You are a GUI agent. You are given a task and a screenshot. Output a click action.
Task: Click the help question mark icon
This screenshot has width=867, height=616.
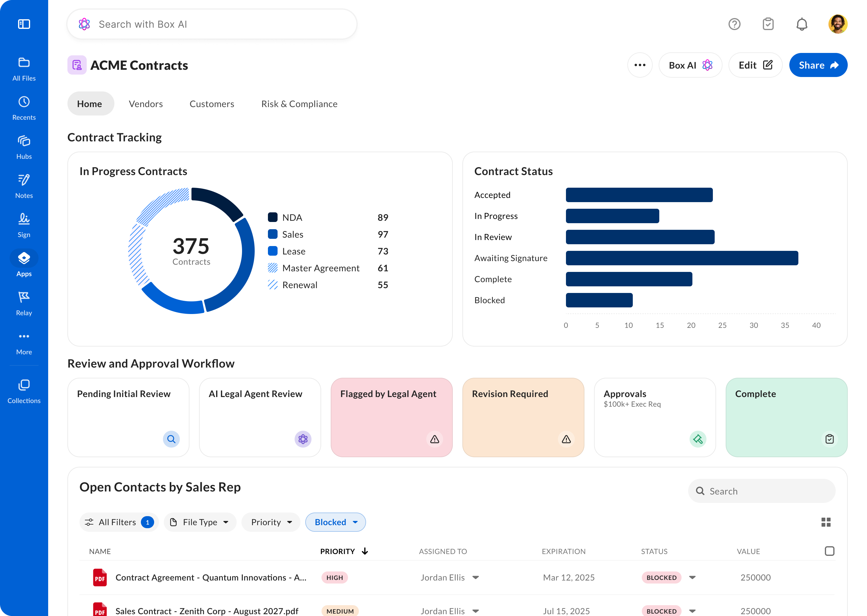tap(734, 24)
